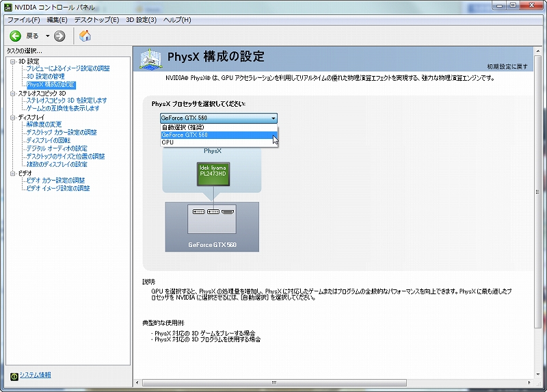Click the second DVI connector icon
This screenshot has height=392, width=547.
pyautogui.click(x=213, y=212)
